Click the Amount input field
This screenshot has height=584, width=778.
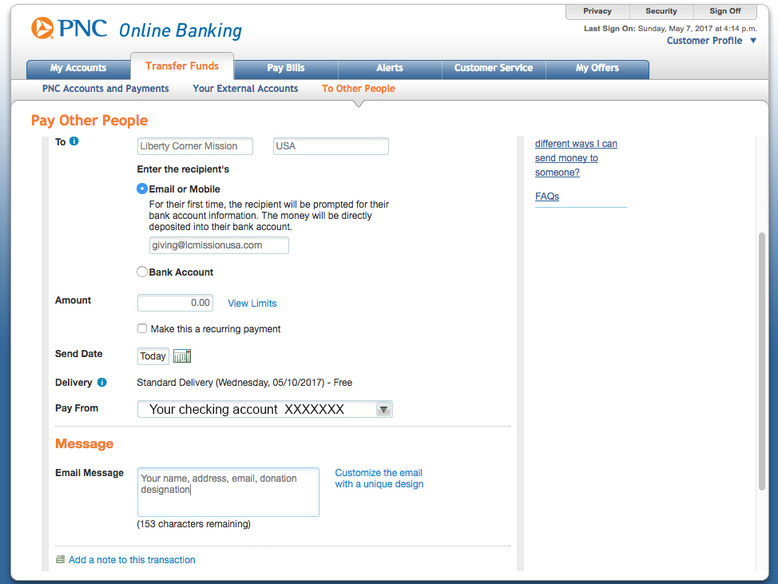pos(175,303)
